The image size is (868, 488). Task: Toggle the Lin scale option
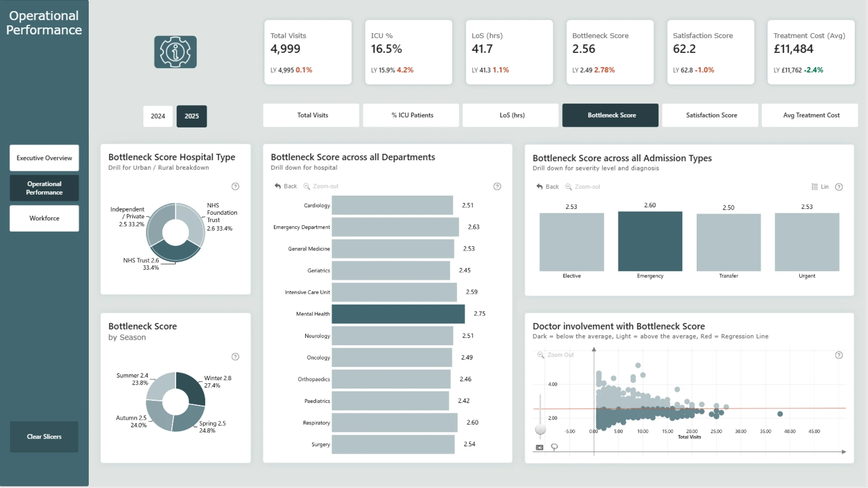pyautogui.click(x=820, y=187)
